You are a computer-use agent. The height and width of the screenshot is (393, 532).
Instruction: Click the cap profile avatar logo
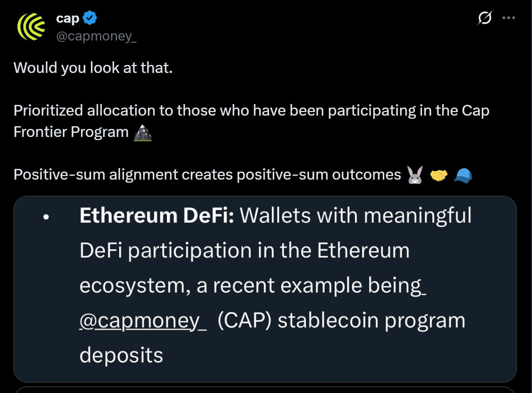click(x=31, y=26)
